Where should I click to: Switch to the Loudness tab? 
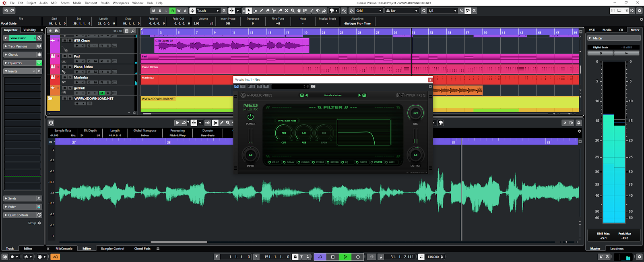[x=617, y=249]
